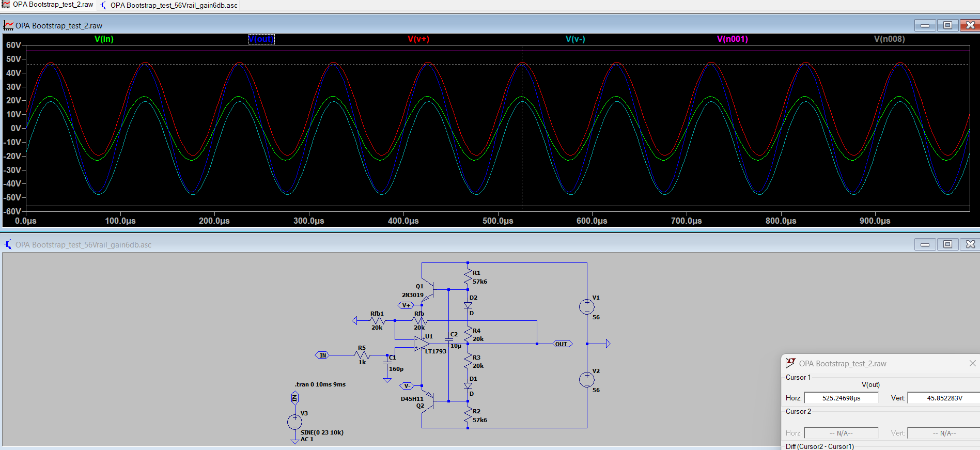Select capacitor C2 10µ symbol

(x=448, y=340)
